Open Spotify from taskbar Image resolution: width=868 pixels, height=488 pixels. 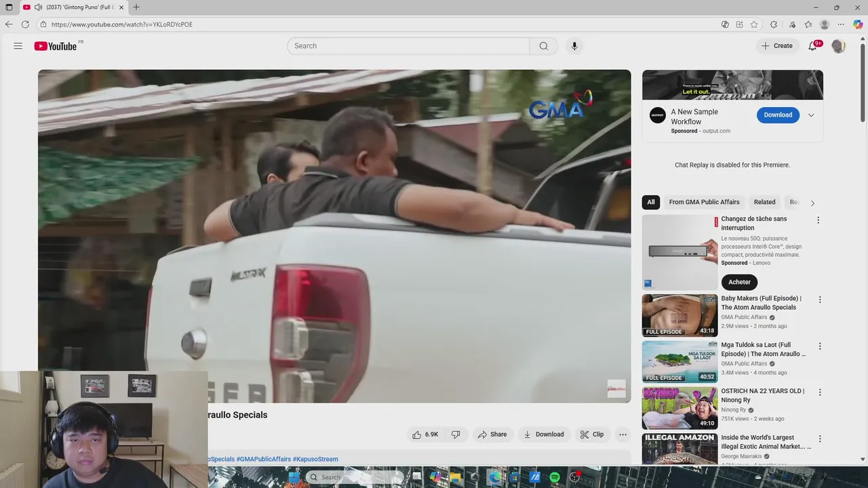pos(555,477)
